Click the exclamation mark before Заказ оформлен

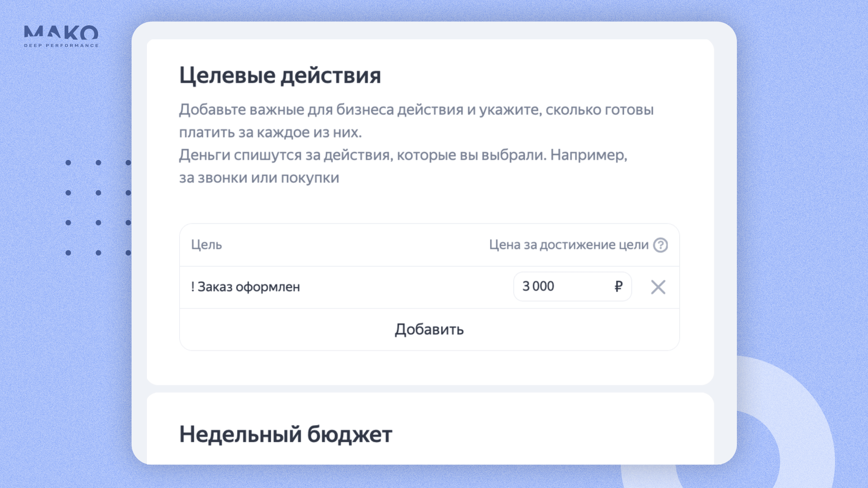(193, 287)
